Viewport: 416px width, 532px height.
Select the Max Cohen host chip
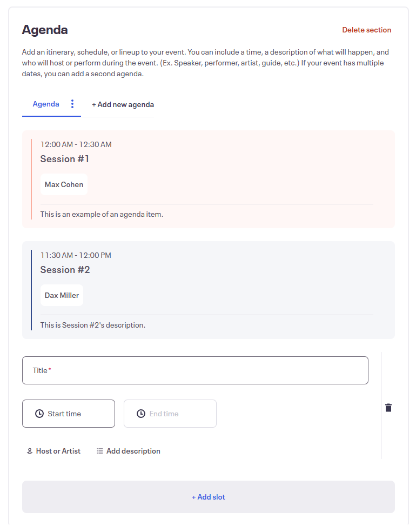pyautogui.click(x=64, y=184)
